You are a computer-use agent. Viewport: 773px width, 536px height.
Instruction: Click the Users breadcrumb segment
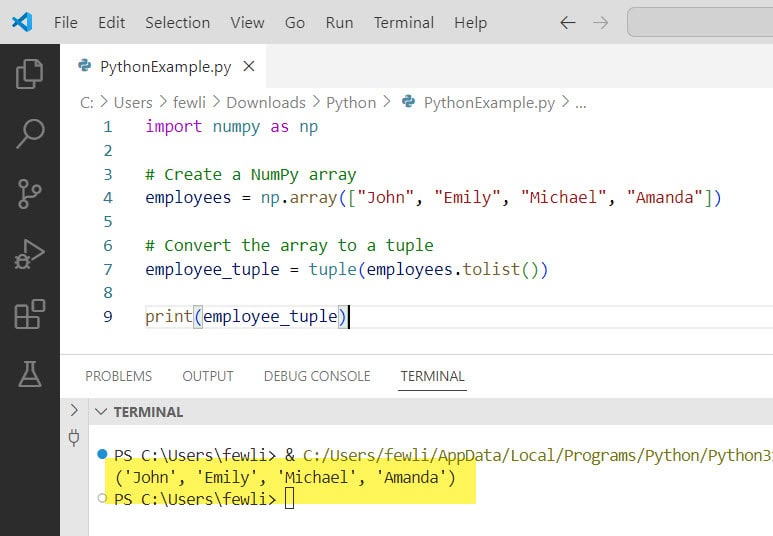pos(133,103)
